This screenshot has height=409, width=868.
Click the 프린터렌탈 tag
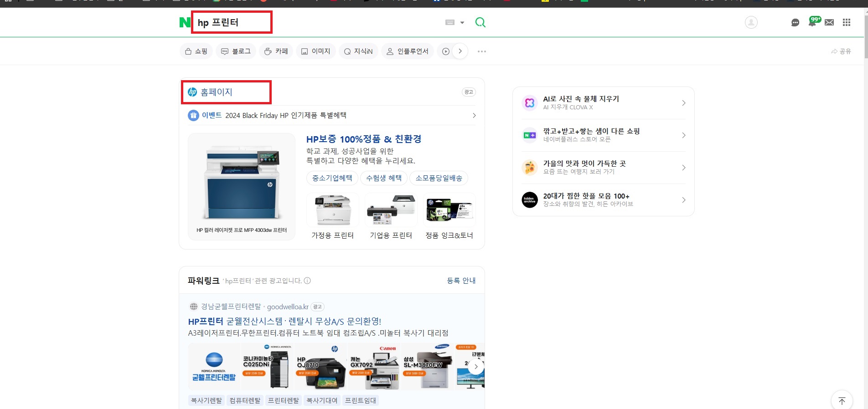point(283,400)
